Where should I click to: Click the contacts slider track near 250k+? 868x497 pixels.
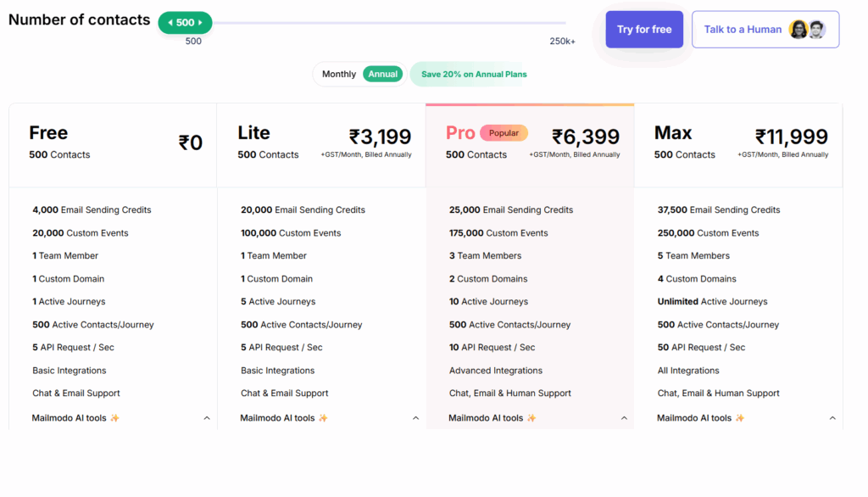[559, 22]
